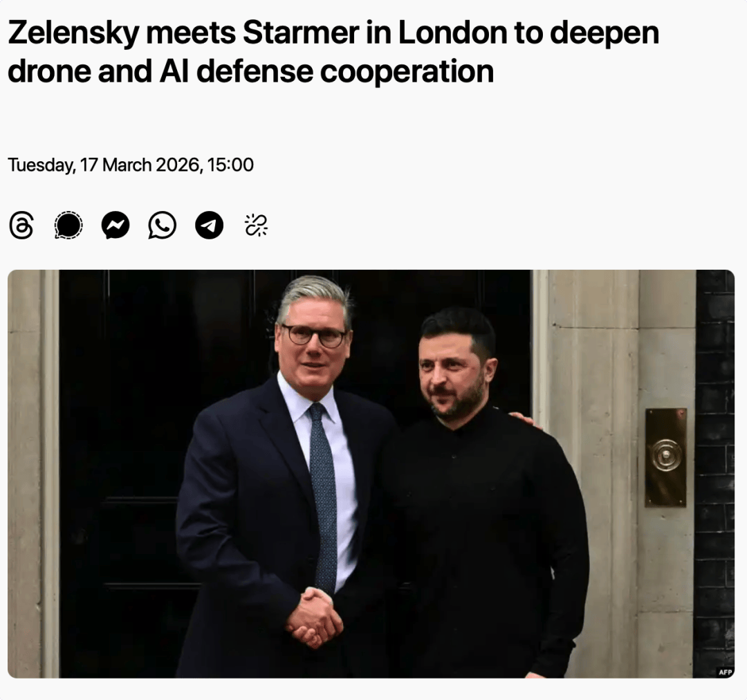Share the article on Telegram

pyautogui.click(x=209, y=225)
